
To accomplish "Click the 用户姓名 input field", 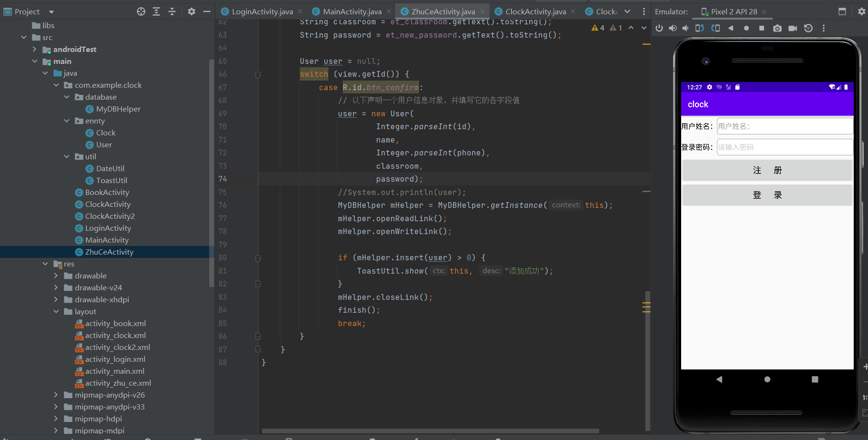I will [785, 126].
